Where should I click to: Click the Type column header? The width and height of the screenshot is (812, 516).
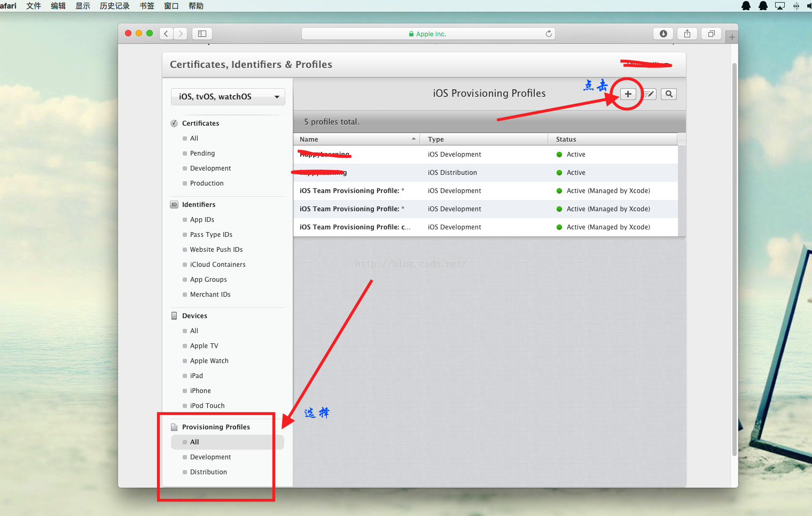[483, 139]
